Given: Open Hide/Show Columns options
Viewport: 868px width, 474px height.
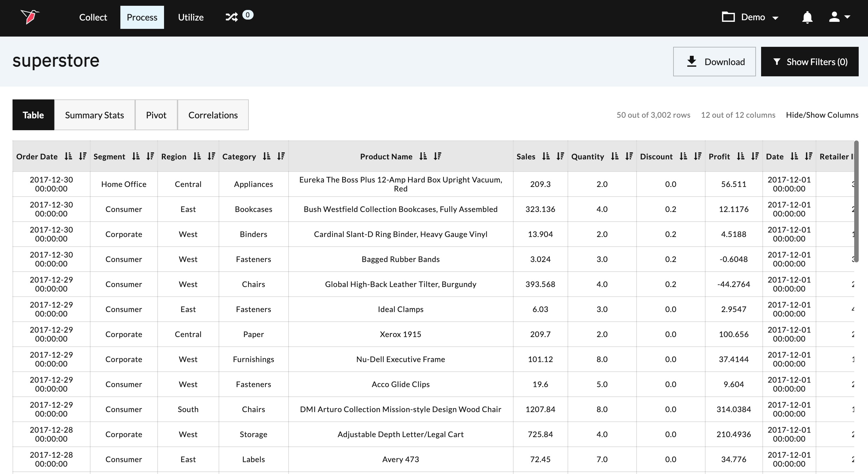Looking at the screenshot, I should [x=822, y=115].
